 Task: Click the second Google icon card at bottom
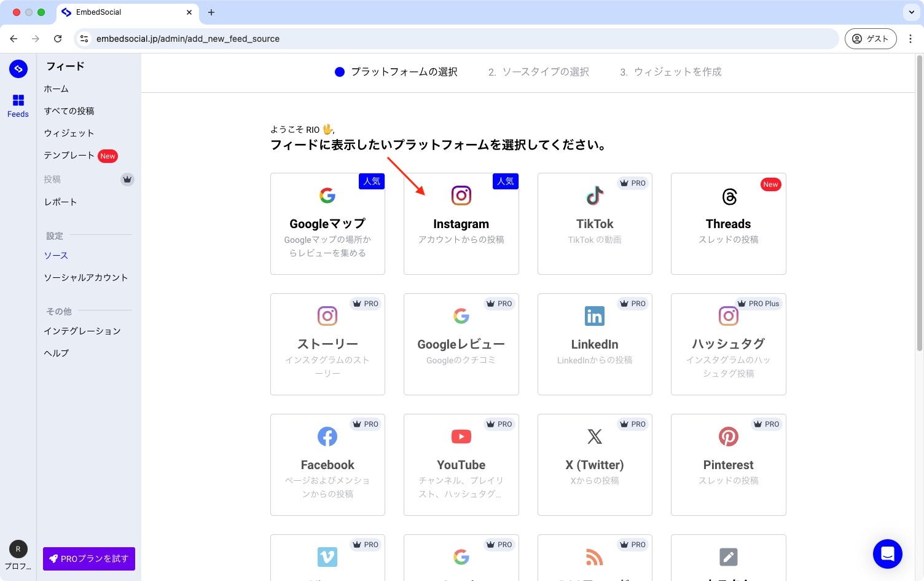[x=461, y=558]
